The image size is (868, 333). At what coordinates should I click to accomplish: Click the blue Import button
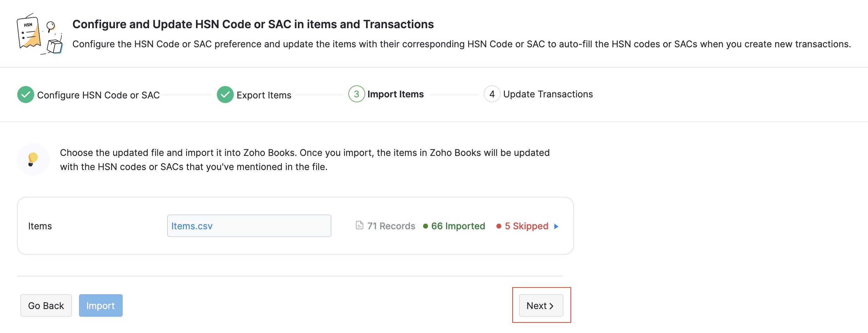coord(100,305)
